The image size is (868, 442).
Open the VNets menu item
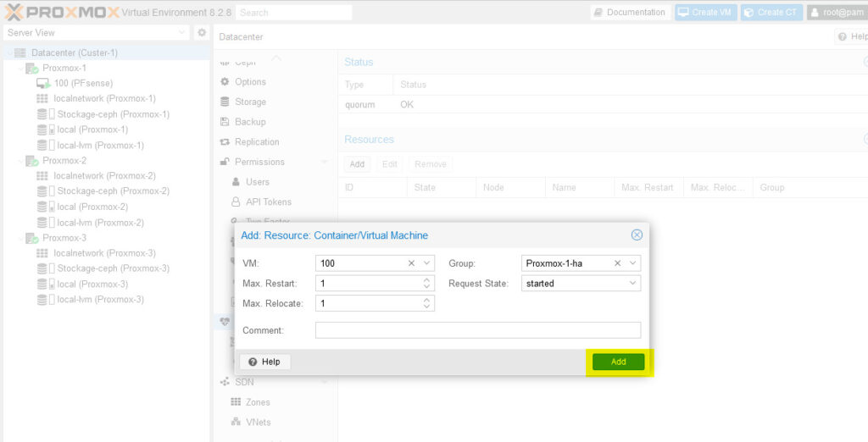point(258,422)
